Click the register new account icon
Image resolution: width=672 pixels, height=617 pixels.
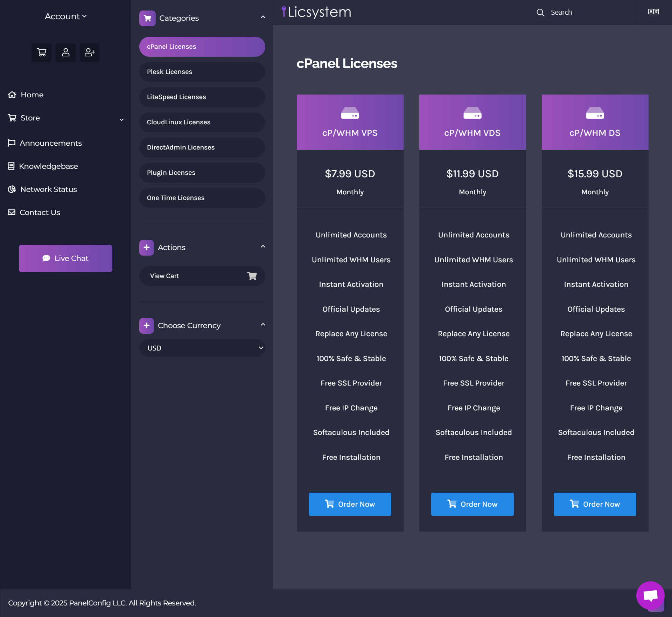pos(90,53)
